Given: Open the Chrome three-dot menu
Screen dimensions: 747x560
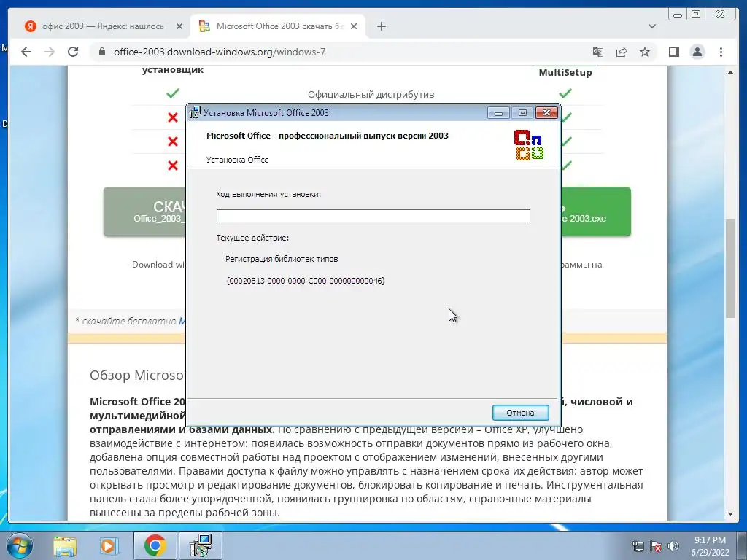Looking at the screenshot, I should [x=721, y=52].
